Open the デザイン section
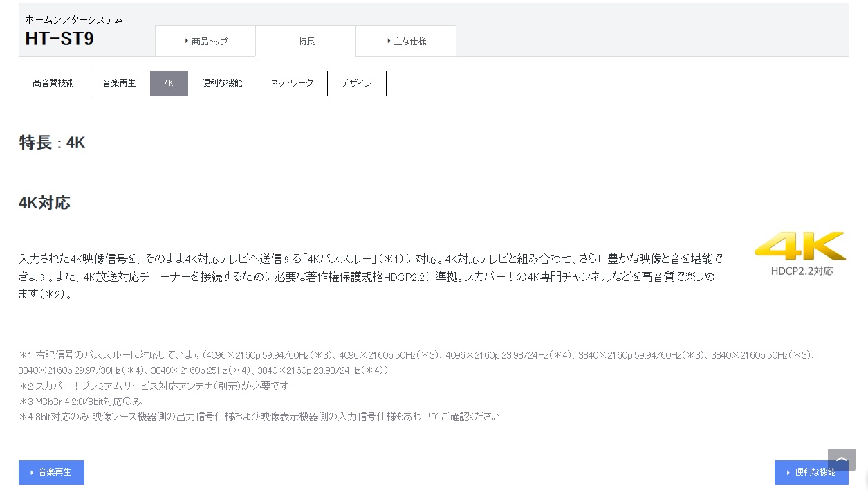 [x=356, y=83]
